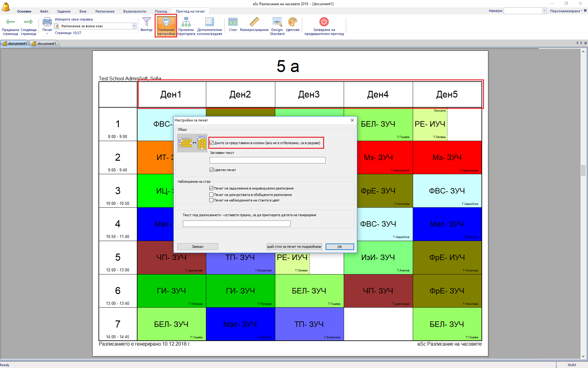Open the Разписание menu tab

[105, 11]
